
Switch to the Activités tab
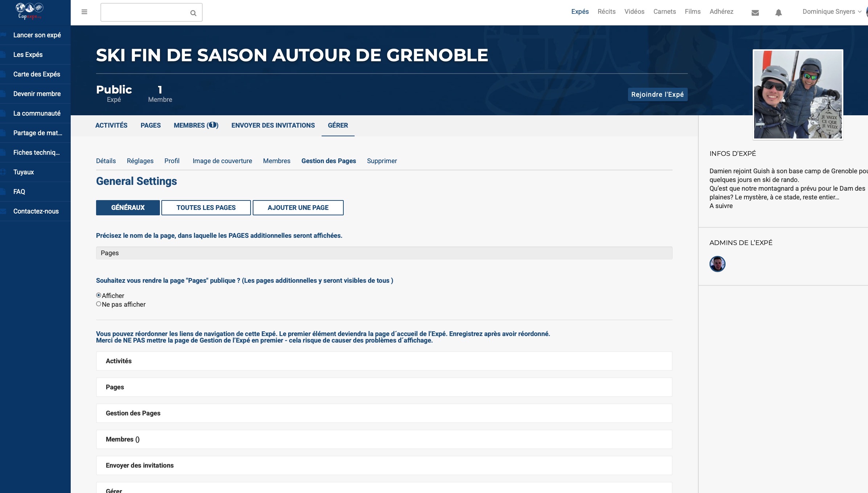click(111, 125)
